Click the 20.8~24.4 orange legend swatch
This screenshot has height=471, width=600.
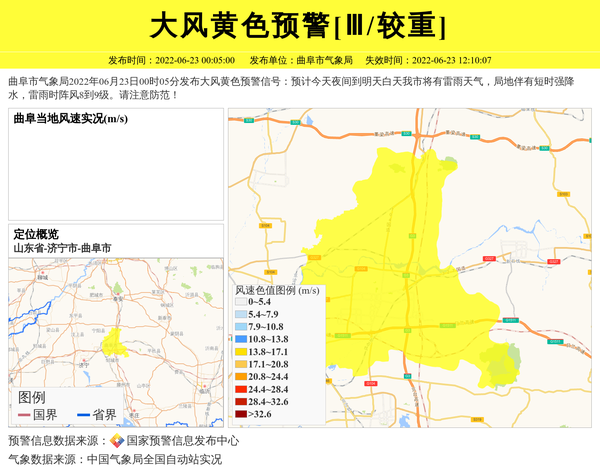pyautogui.click(x=241, y=377)
